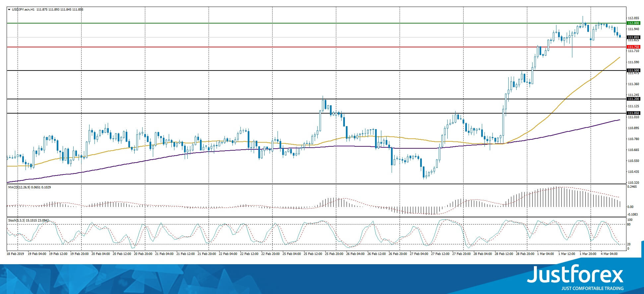Click the 21 Feb 20:00 time label

[x=207, y=254]
